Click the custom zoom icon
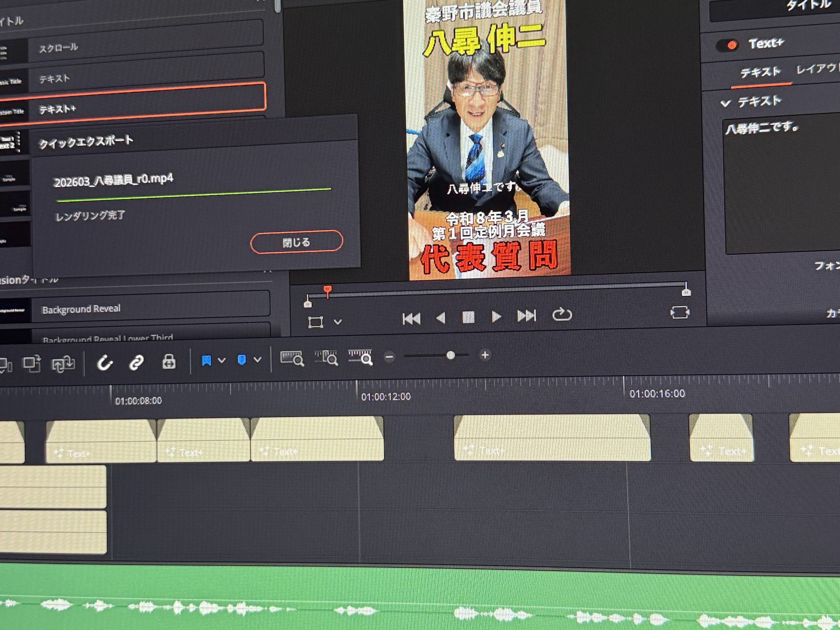This screenshot has width=840, height=630. (x=360, y=357)
